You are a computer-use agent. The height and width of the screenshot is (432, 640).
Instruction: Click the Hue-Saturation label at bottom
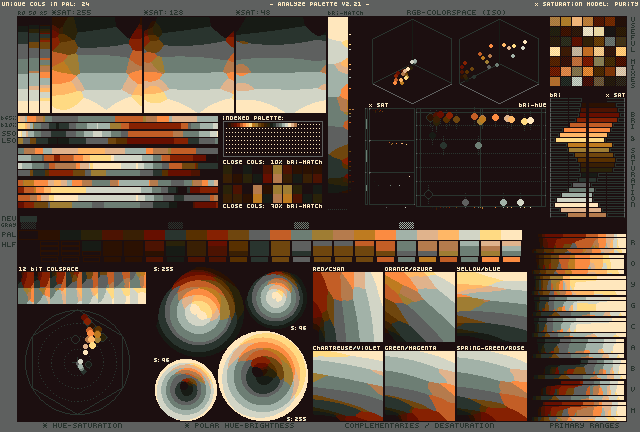coord(83,426)
